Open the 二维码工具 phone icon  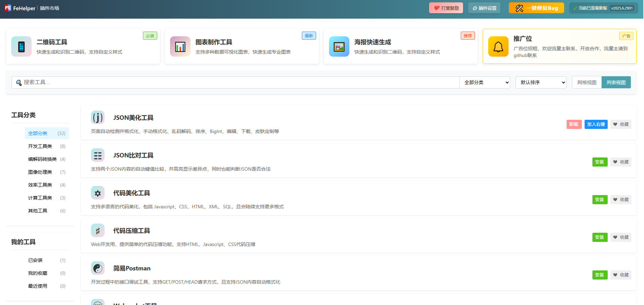(x=21, y=46)
